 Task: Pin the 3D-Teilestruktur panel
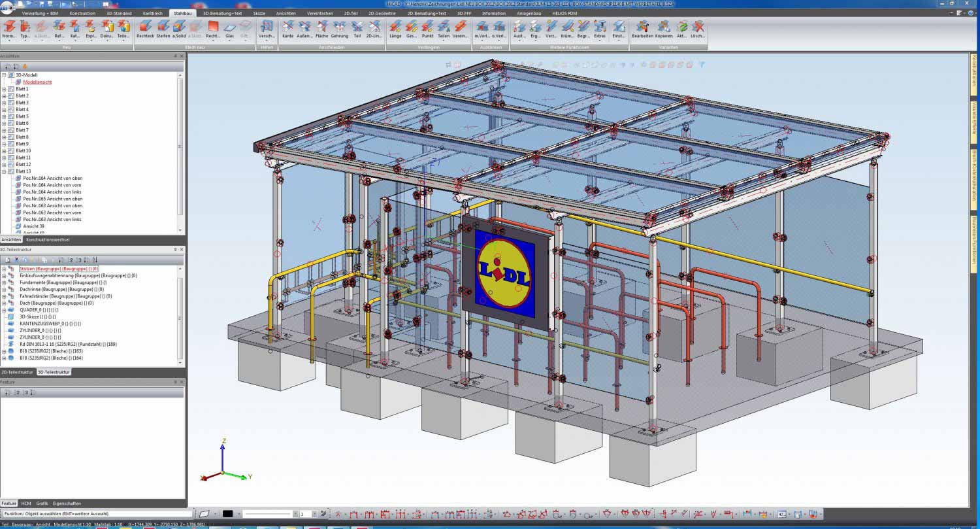pyautogui.click(x=175, y=250)
